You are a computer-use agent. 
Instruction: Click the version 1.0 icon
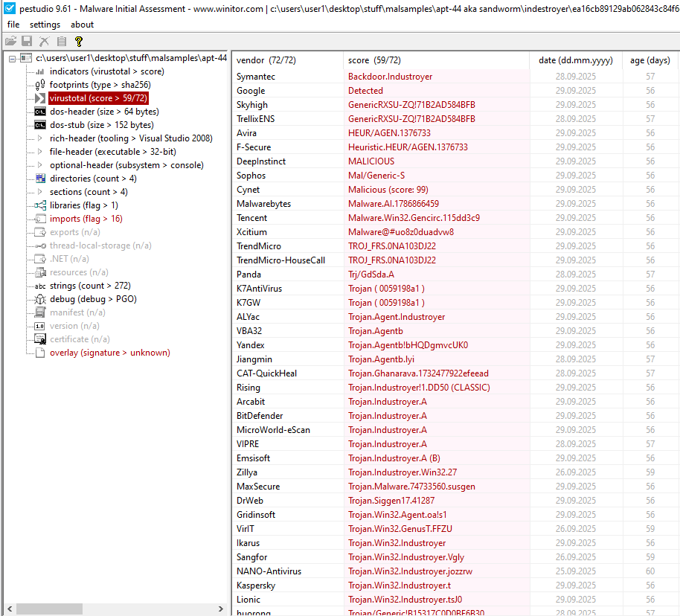tap(40, 326)
